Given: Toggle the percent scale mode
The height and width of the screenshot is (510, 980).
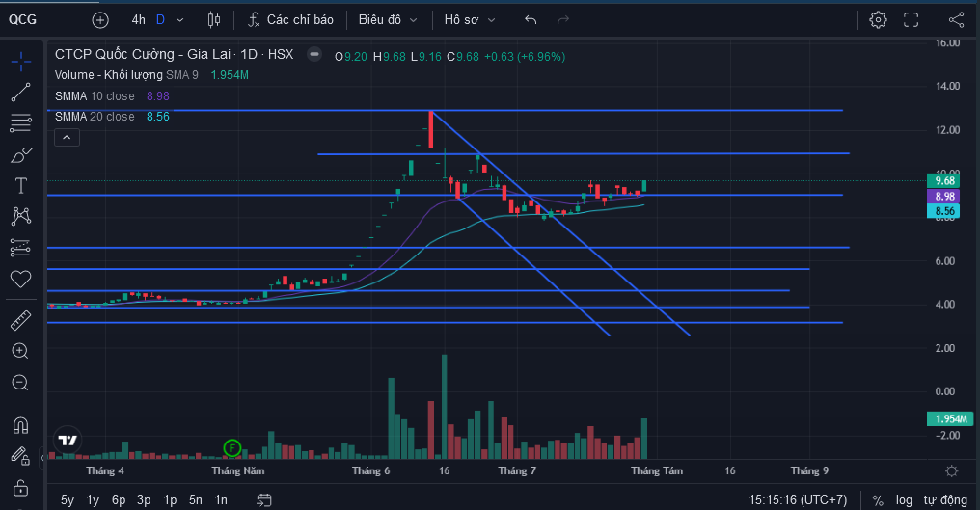Looking at the screenshot, I should [x=878, y=500].
